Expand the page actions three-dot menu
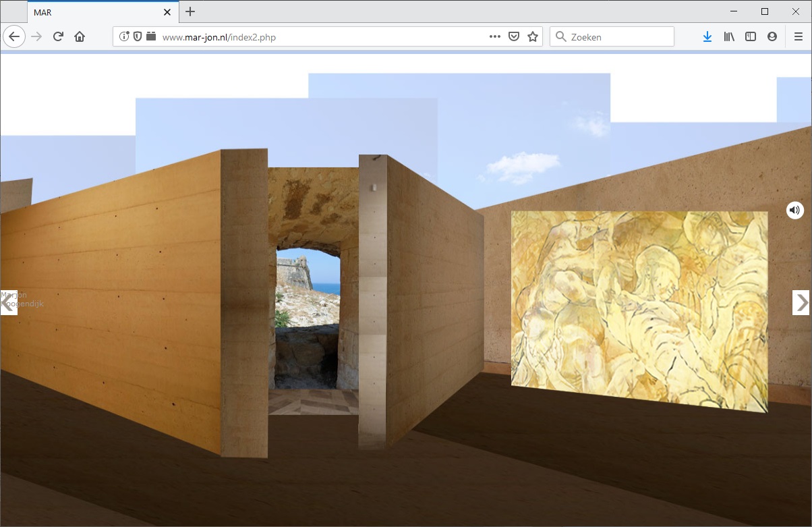812x527 pixels. click(x=495, y=36)
